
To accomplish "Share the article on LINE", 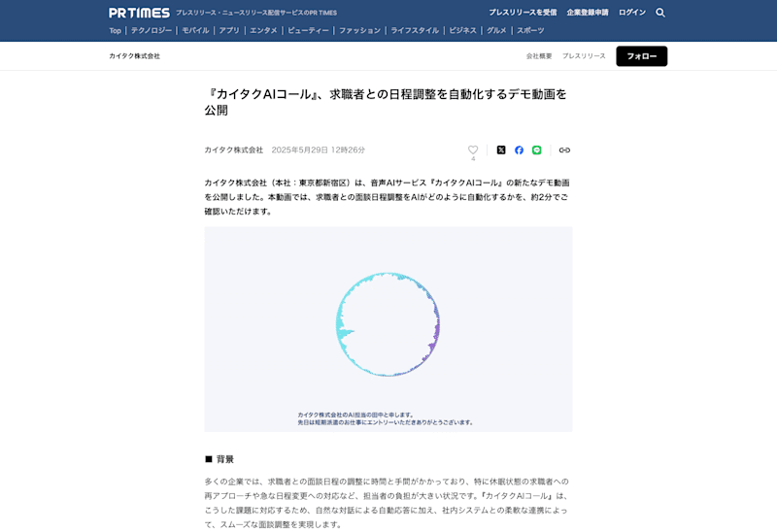I will click(537, 150).
